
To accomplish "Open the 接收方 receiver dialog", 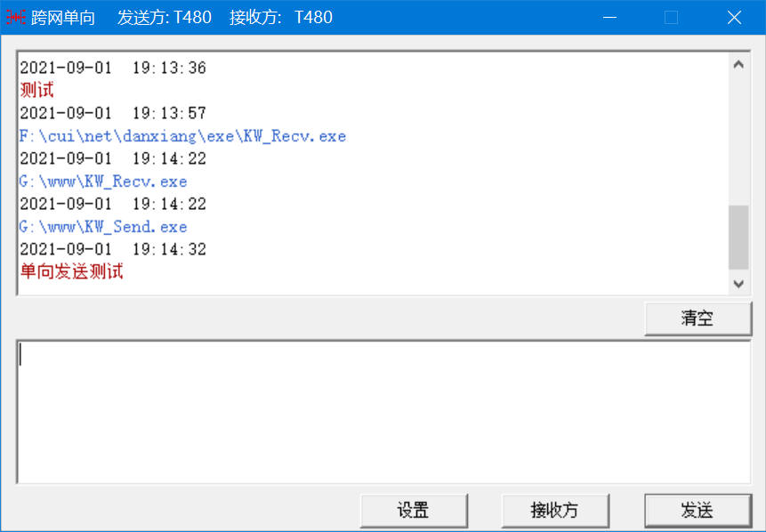I will pyautogui.click(x=555, y=511).
